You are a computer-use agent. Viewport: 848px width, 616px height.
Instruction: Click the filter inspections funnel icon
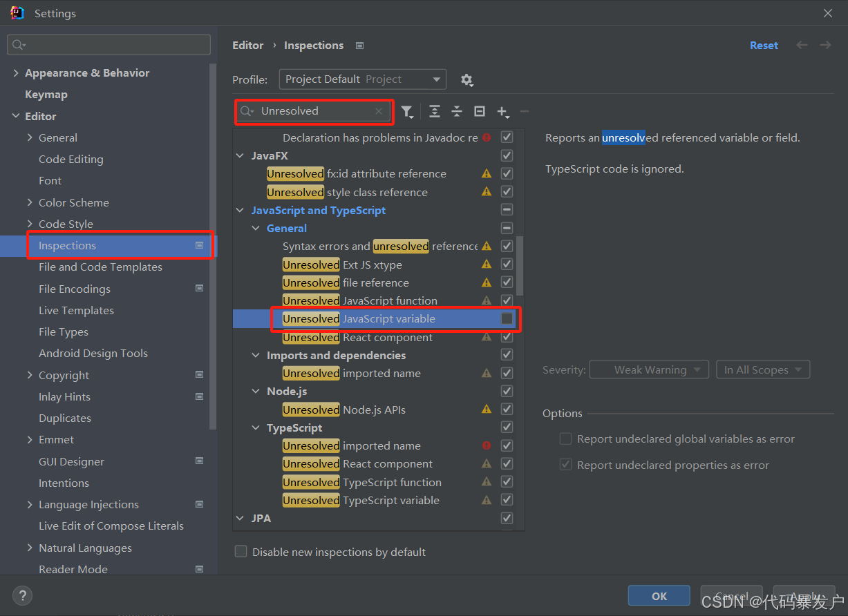click(407, 112)
